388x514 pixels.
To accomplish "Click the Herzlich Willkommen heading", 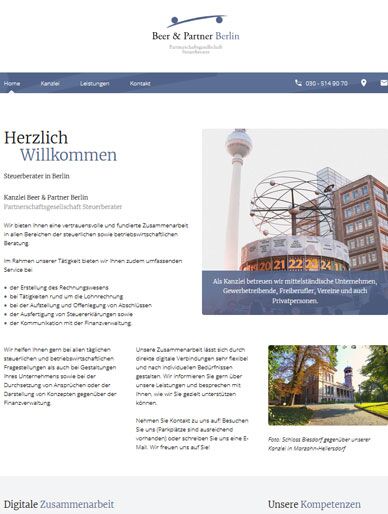I will pyautogui.click(x=60, y=146).
